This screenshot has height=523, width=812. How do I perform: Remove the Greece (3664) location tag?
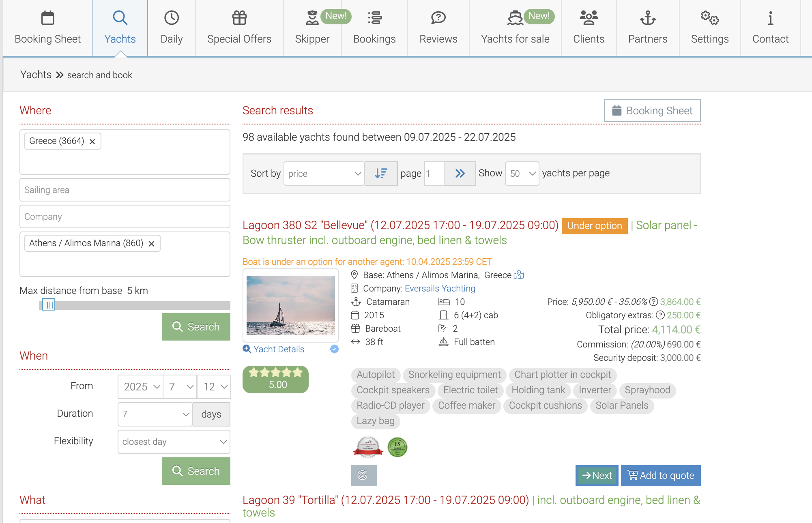click(92, 141)
